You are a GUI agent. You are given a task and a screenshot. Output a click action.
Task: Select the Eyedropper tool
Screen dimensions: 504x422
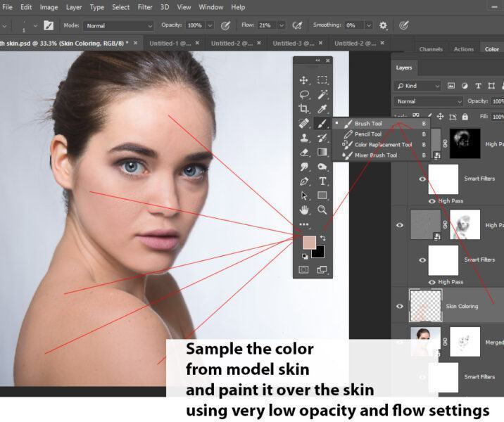(322, 109)
